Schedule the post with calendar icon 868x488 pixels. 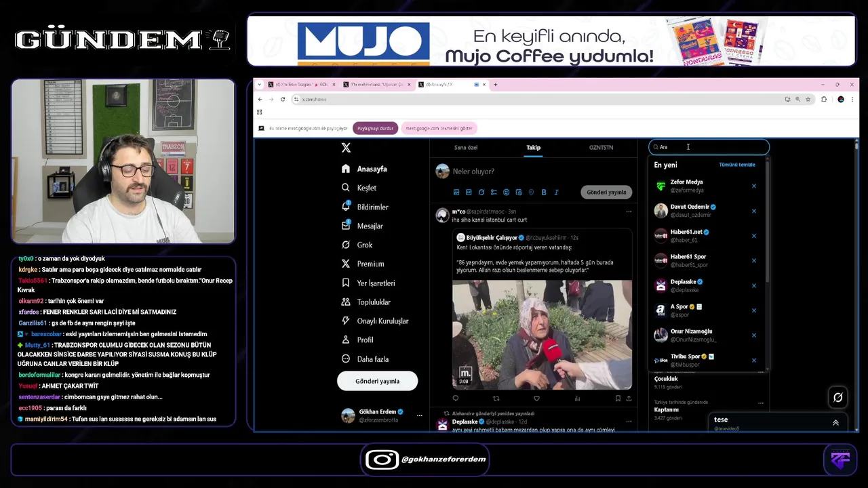coord(519,192)
